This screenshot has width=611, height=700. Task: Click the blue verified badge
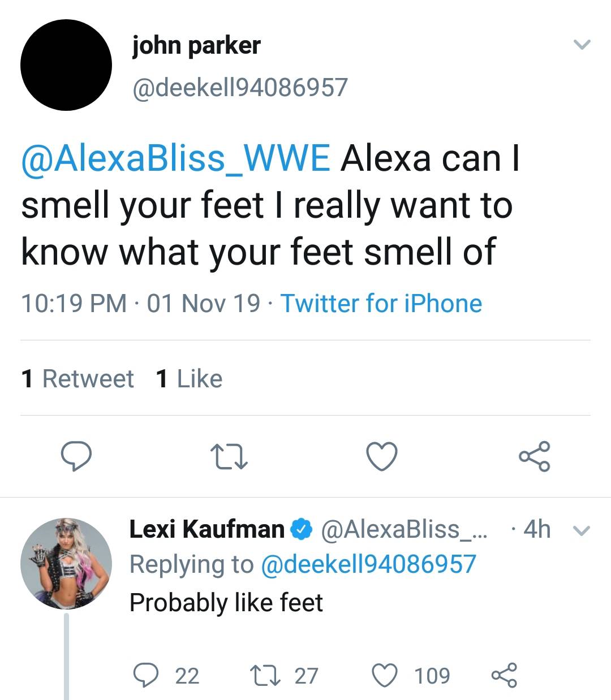[302, 529]
